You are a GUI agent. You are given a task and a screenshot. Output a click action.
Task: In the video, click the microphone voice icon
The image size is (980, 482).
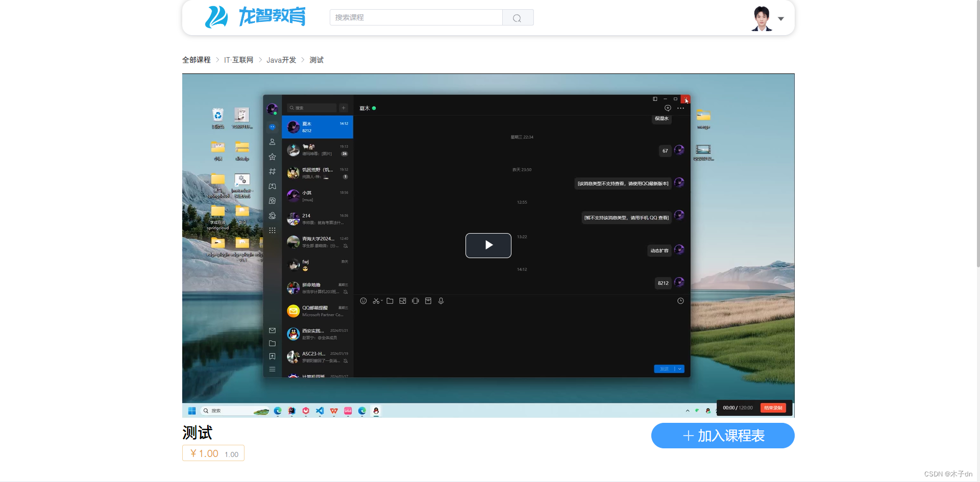tap(441, 301)
